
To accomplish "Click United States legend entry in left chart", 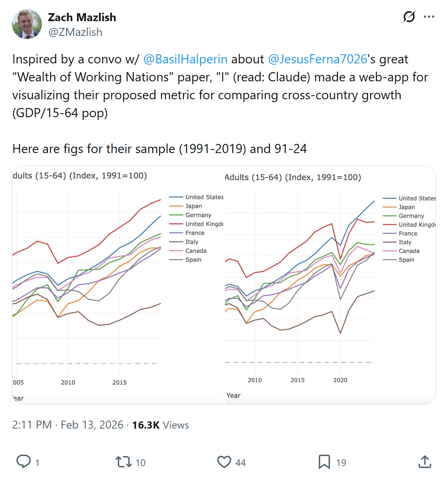I will (204, 197).
